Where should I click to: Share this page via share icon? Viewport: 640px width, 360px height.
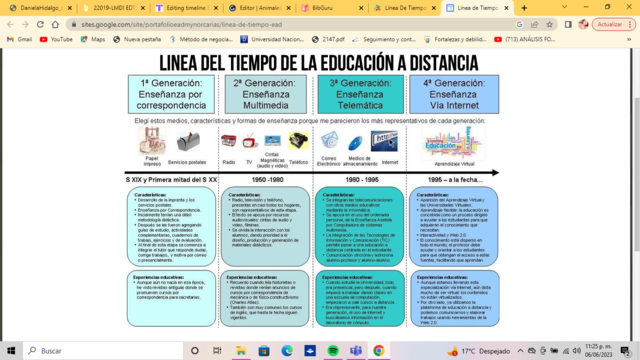pos(534,24)
